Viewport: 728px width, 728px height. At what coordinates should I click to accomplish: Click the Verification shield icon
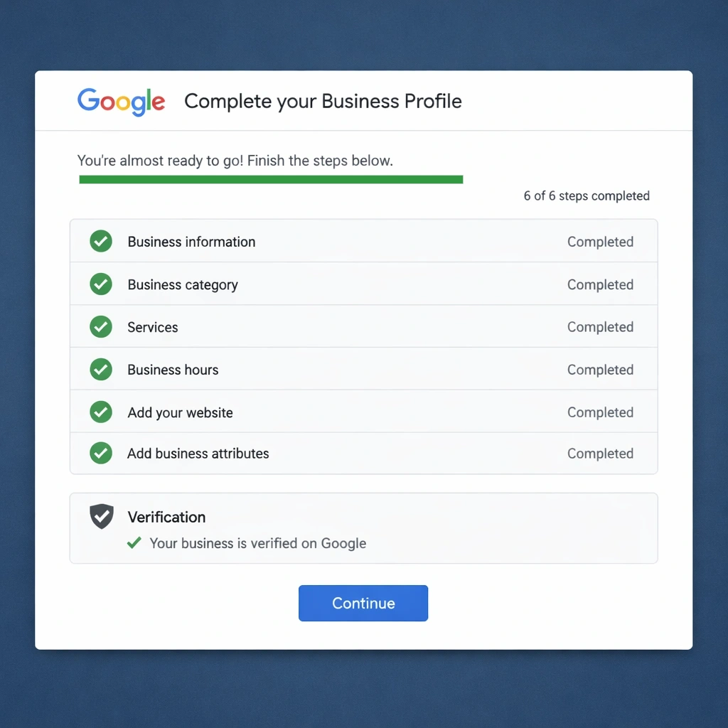pos(101,517)
